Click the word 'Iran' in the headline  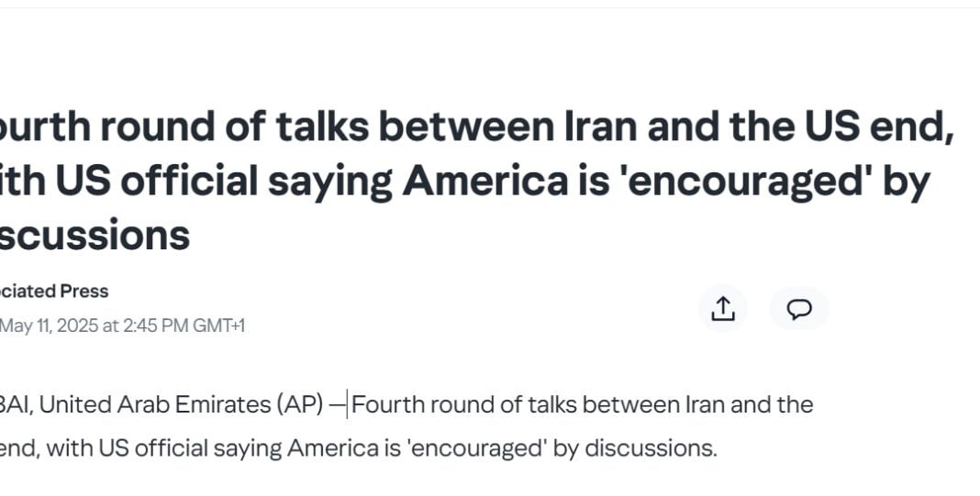(x=601, y=127)
